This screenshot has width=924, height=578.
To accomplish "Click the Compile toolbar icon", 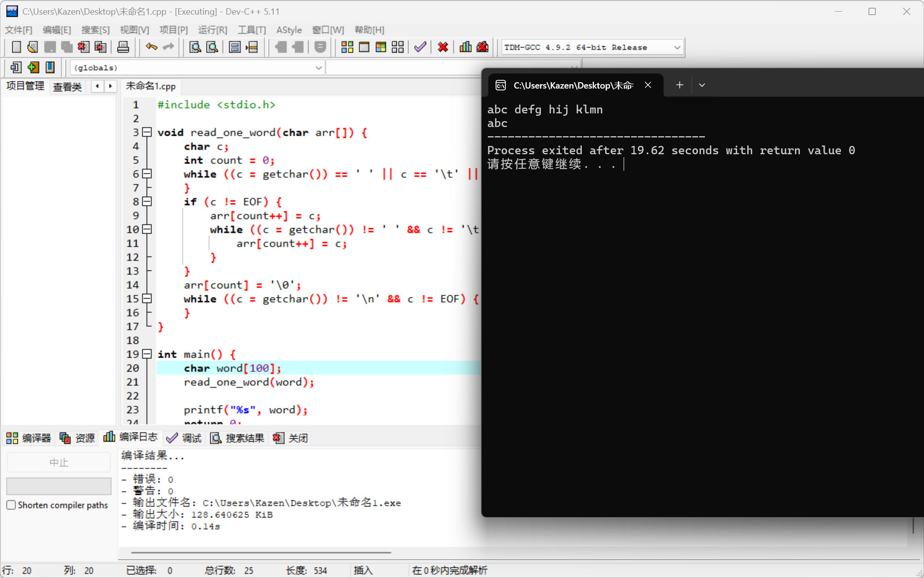I will click(347, 47).
